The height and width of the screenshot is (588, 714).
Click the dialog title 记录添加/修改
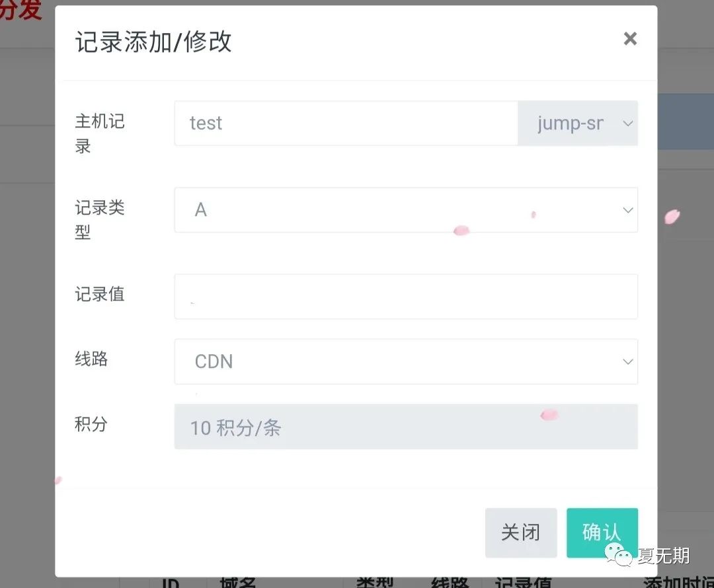pos(153,42)
